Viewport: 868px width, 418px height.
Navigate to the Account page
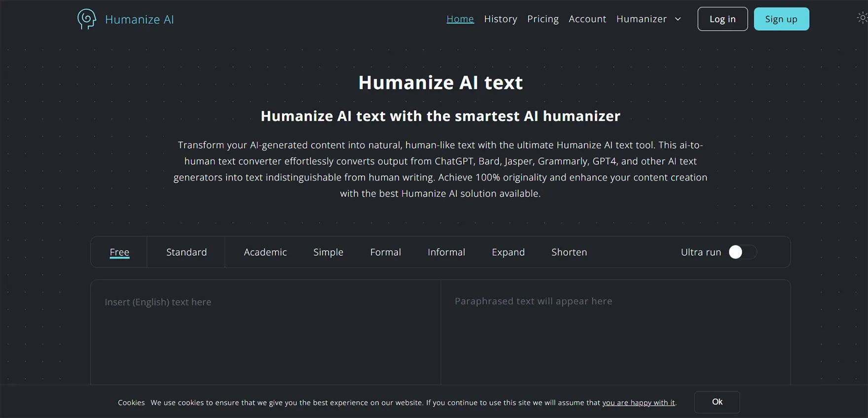(587, 19)
